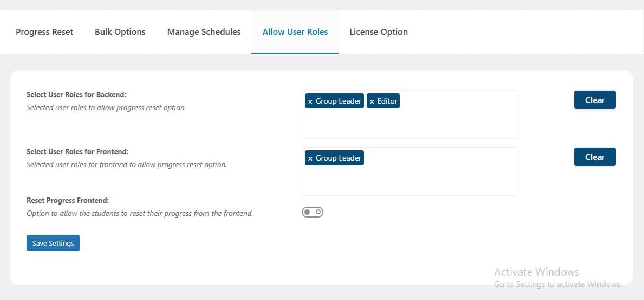Image resolution: width=644 pixels, height=300 pixels.
Task: Remove Group Leader from backend roles
Action: [310, 101]
